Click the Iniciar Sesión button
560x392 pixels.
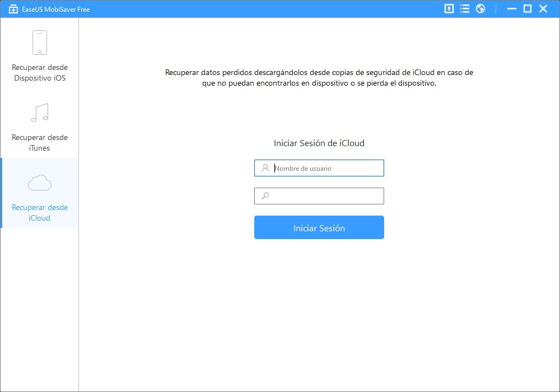pos(319,227)
